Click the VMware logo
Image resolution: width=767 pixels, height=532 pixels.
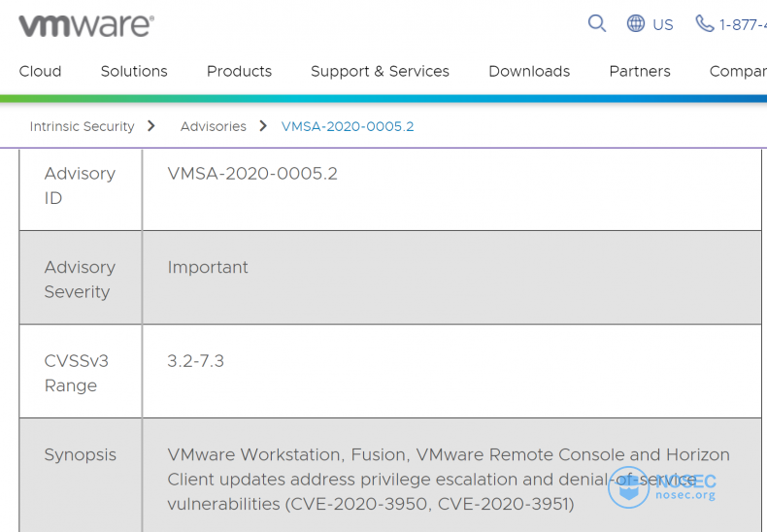pos(86,25)
